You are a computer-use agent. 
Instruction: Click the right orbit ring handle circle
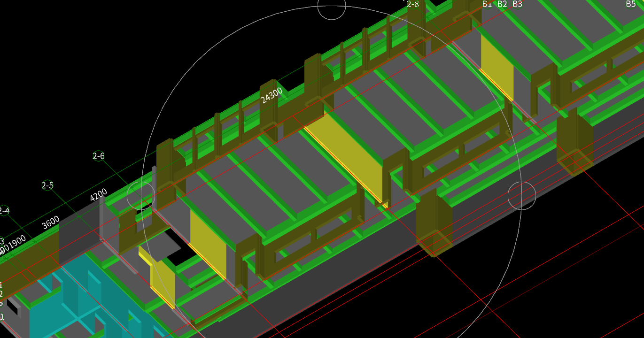pos(522,195)
